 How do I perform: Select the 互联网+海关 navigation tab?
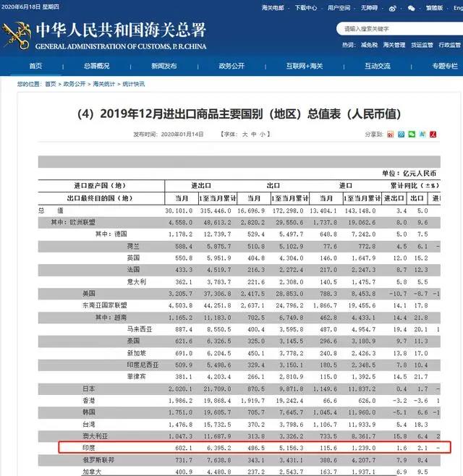[304, 66]
